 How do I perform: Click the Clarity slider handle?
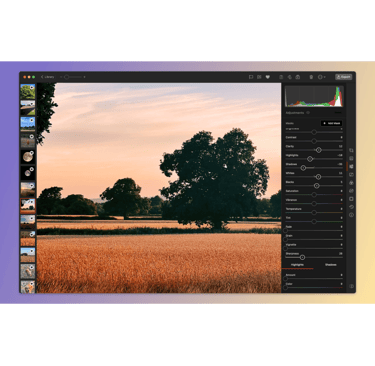pyautogui.click(x=318, y=150)
